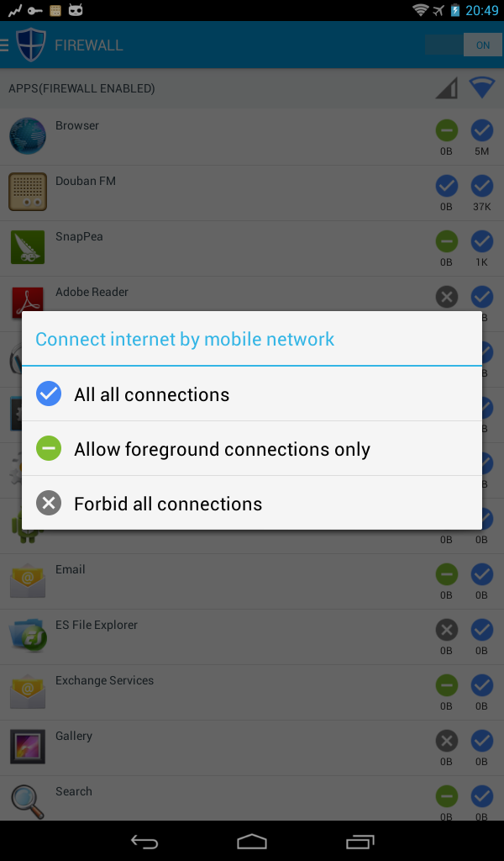This screenshot has width=504, height=861.
Task: Toggle Douban FM mobile data checkmark
Action: pos(446,186)
